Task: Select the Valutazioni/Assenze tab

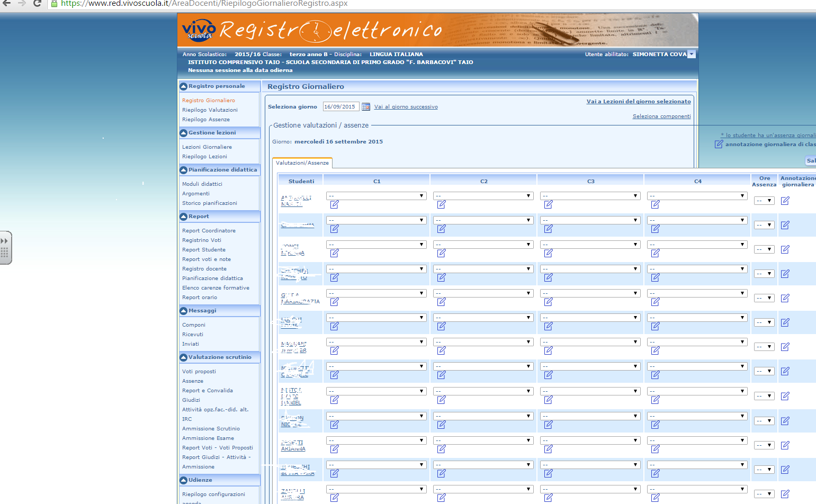Action: [302, 163]
